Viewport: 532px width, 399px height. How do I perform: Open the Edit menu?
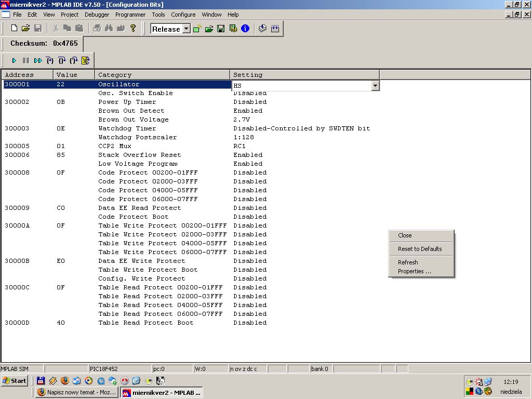pyautogui.click(x=32, y=15)
